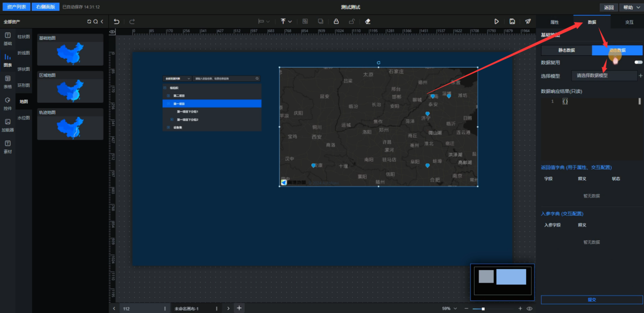
Task: Toggle the 数据复用 switch
Action: 638,62
